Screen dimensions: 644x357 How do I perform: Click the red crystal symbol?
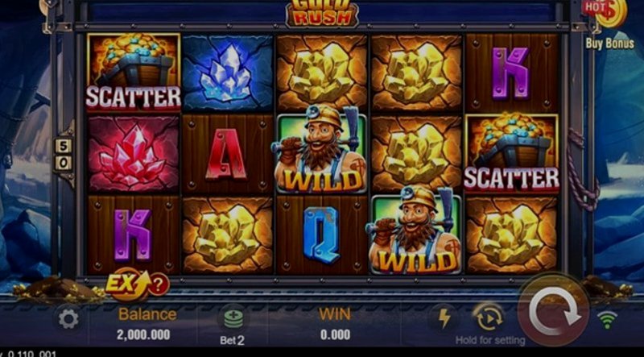(x=134, y=154)
